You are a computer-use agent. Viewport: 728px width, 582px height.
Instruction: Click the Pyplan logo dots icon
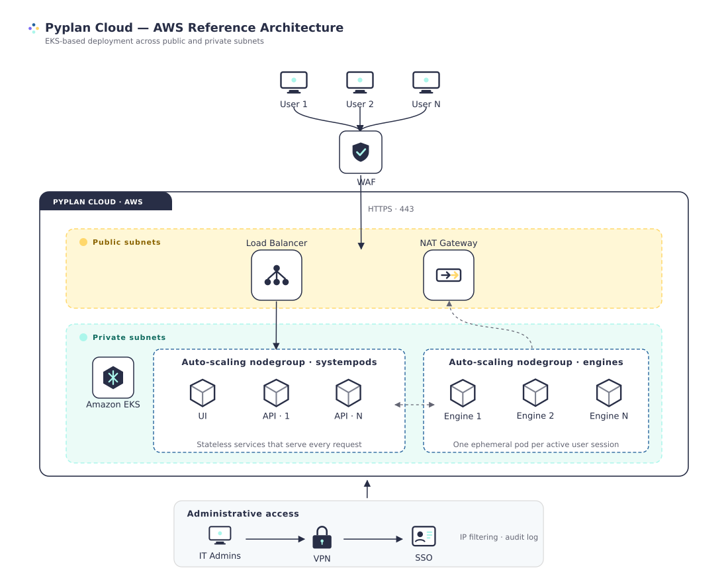pos(34,28)
